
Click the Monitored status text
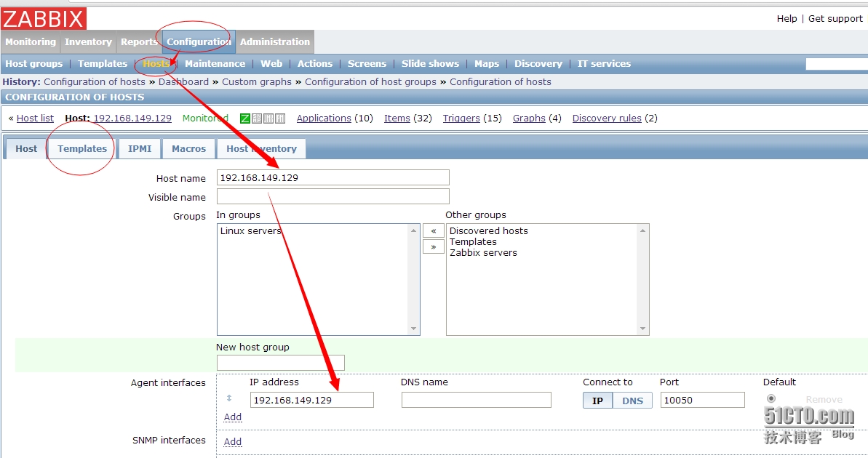tap(205, 118)
